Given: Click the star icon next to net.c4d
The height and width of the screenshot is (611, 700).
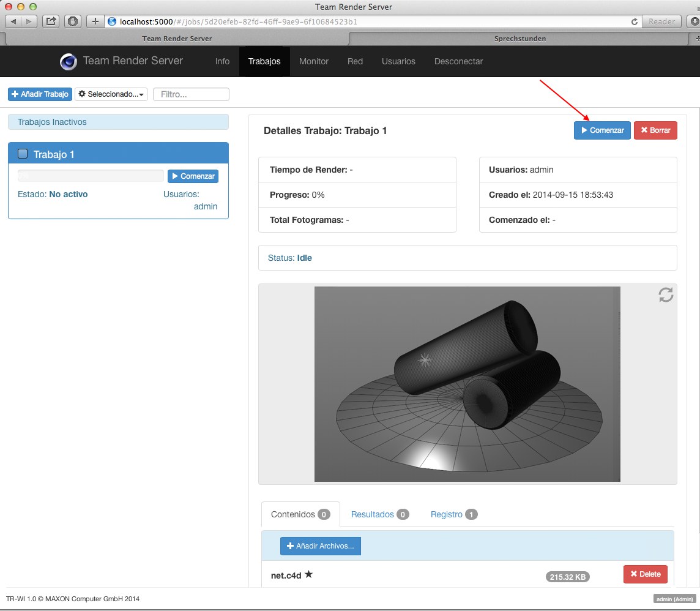Looking at the screenshot, I should 309,574.
